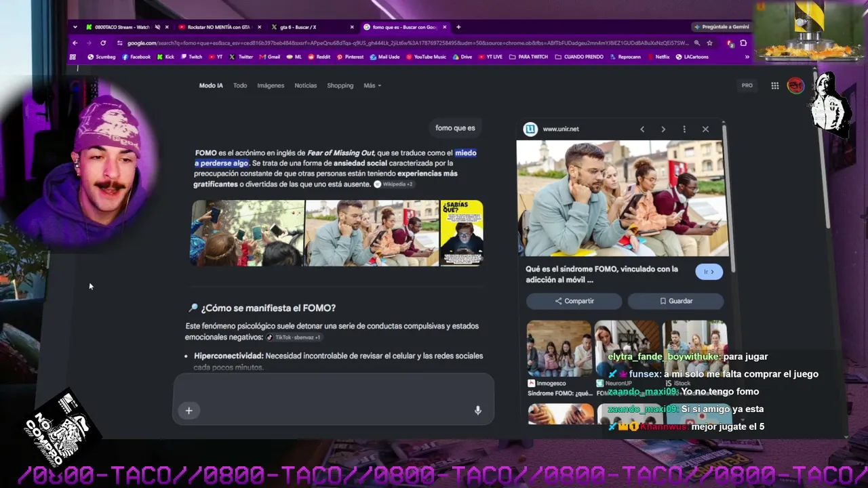
Task: Show the previous image in the side panel
Action: pos(642,129)
